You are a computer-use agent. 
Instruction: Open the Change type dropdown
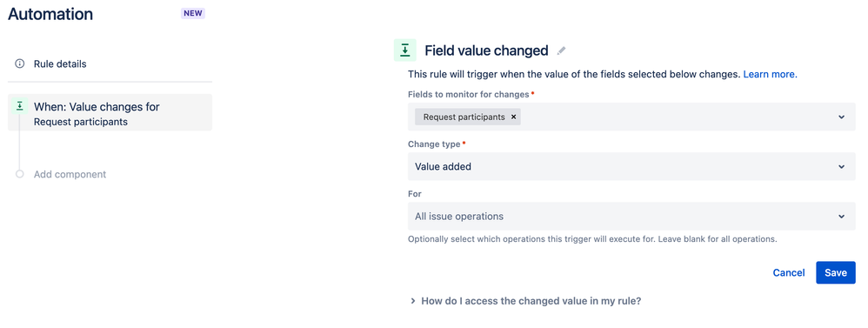631,166
